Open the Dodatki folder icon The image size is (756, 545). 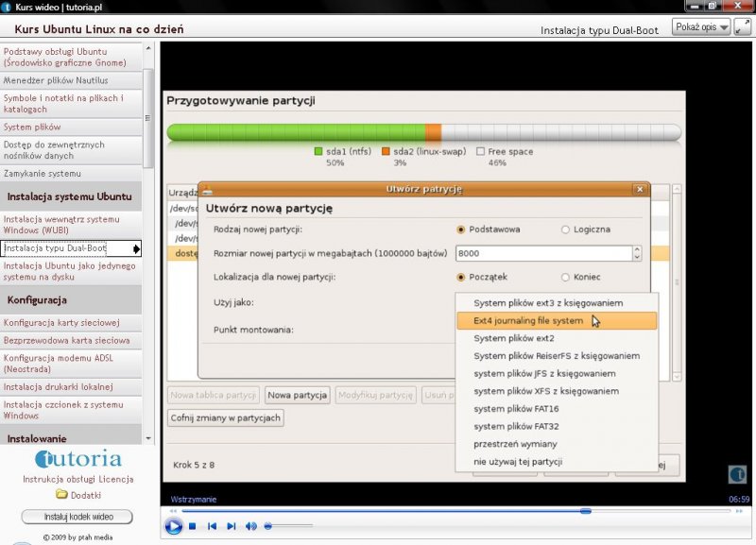(x=61, y=494)
